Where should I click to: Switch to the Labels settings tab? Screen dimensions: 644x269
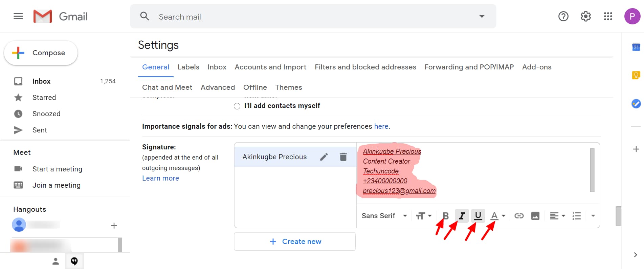tap(188, 67)
